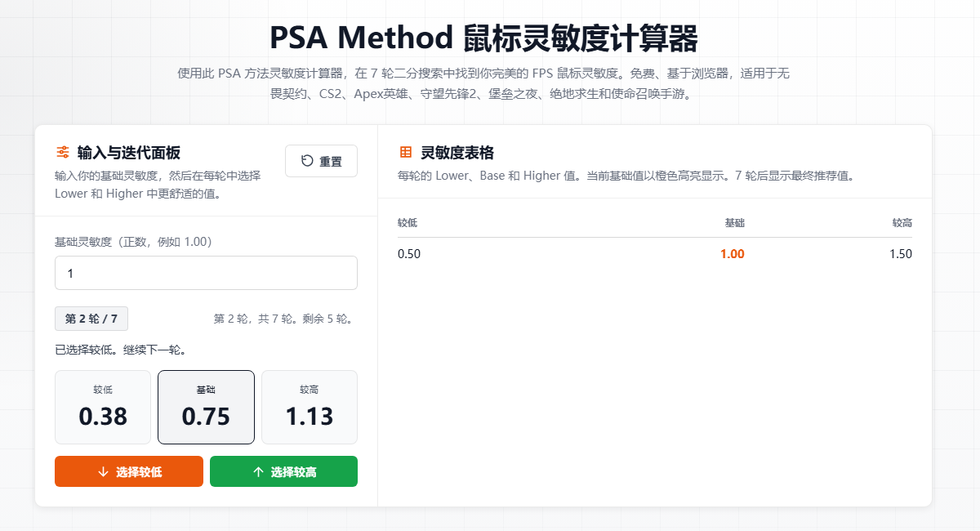Image resolution: width=980 pixels, height=531 pixels.
Task: Focus the 基础灵敏度 input field
Action: click(206, 273)
